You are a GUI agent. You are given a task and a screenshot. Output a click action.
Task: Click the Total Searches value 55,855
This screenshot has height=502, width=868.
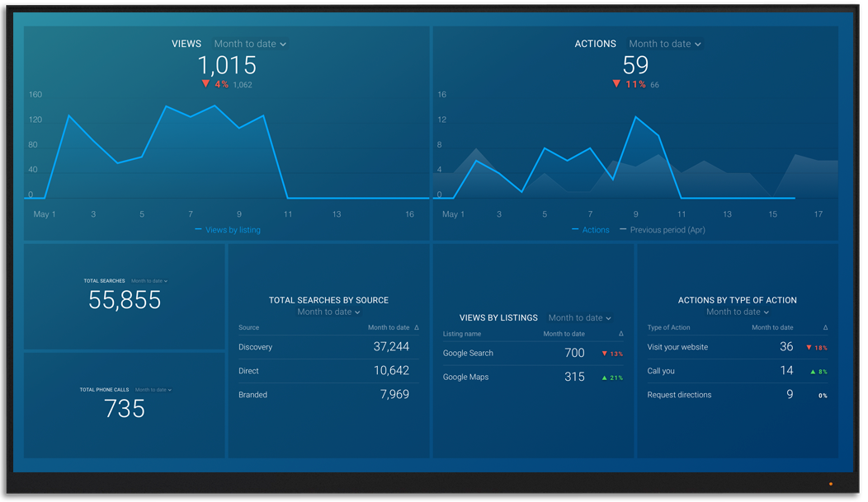[x=125, y=300]
